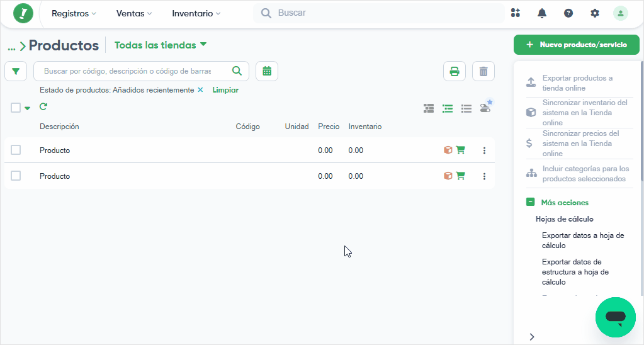Check the second Producto row checkbox
644x345 pixels.
click(16, 176)
